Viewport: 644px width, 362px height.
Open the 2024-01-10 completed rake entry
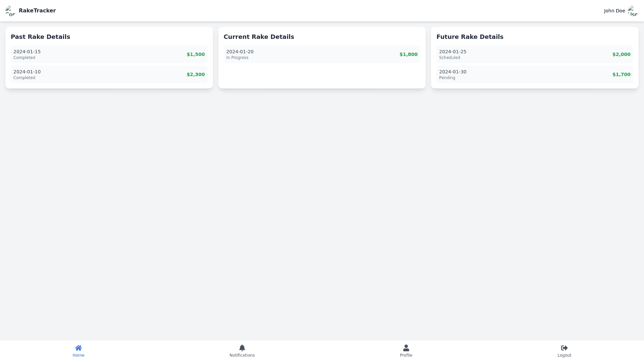(109, 74)
